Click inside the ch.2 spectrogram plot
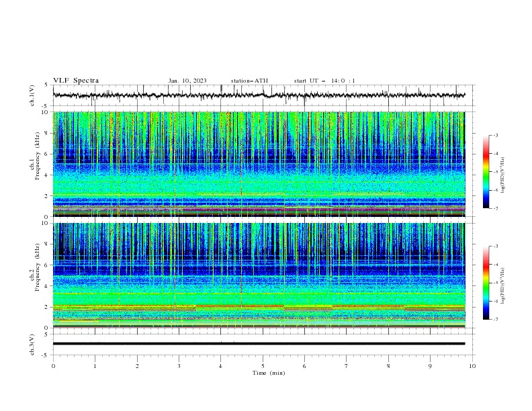Image resolution: width=532 pixels, height=411 pixels. 259,275
